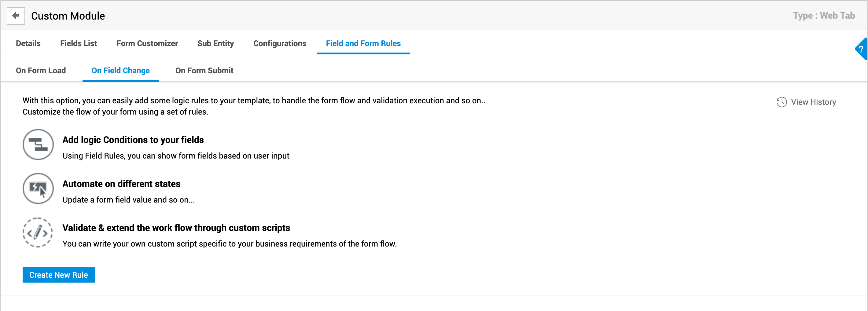Click the logic conditions flowchart icon
The height and width of the screenshot is (311, 868).
(38, 145)
